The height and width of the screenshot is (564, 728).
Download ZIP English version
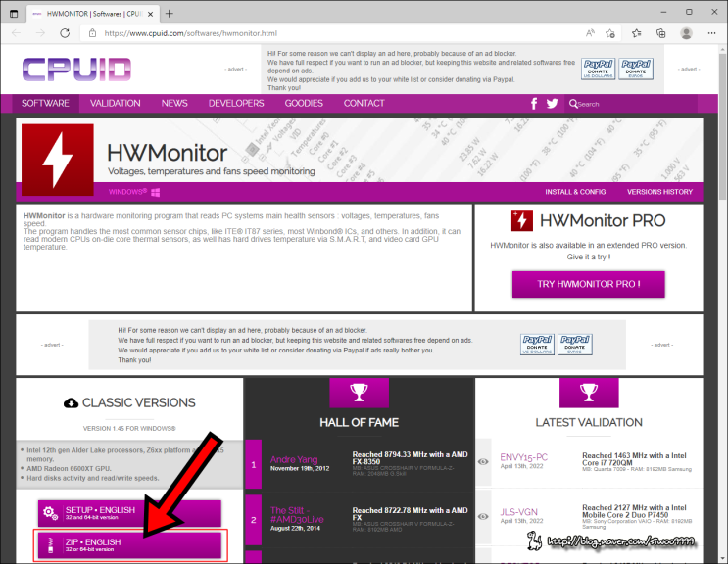tap(129, 545)
